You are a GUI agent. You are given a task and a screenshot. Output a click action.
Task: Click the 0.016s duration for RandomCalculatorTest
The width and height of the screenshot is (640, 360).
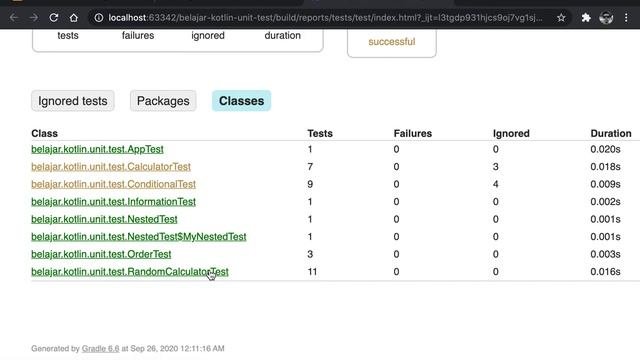click(605, 272)
